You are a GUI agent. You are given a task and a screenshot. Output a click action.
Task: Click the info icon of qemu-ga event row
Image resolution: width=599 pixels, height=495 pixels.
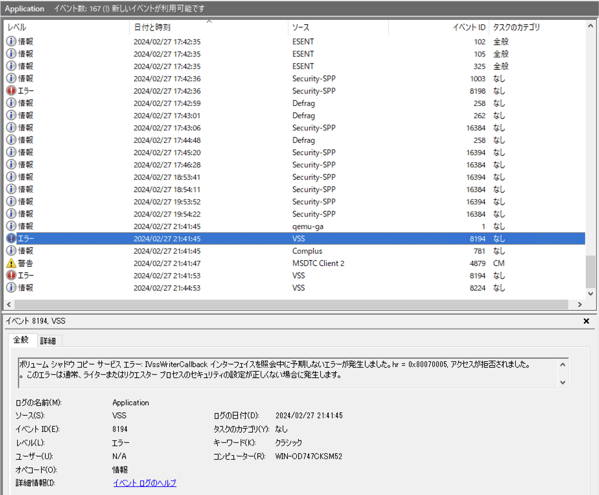[x=11, y=226]
